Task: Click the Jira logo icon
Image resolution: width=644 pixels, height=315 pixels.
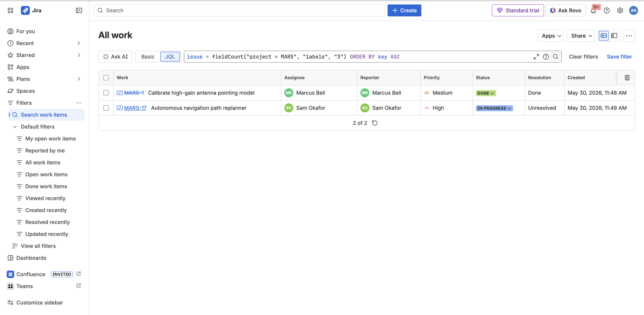Action: [x=25, y=10]
